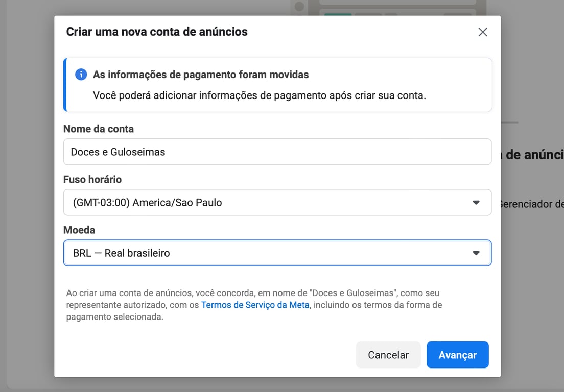Open the timezone selector dropdown
Screen dimensions: 564x392
277,202
